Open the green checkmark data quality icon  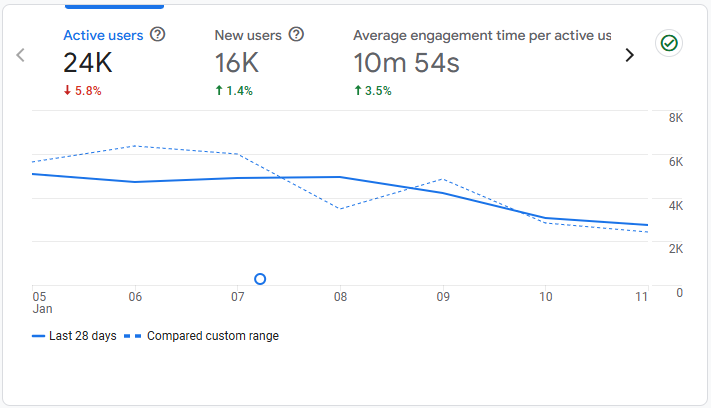pyautogui.click(x=667, y=43)
